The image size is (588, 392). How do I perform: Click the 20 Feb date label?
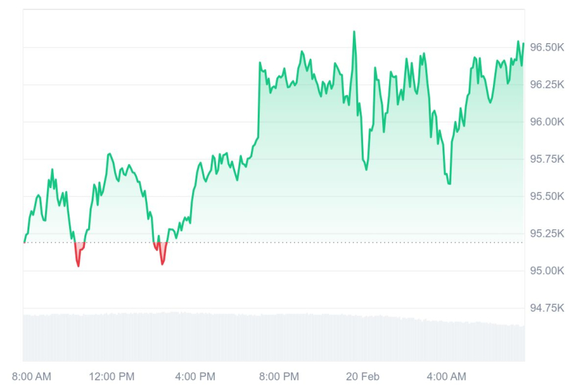[x=363, y=376]
